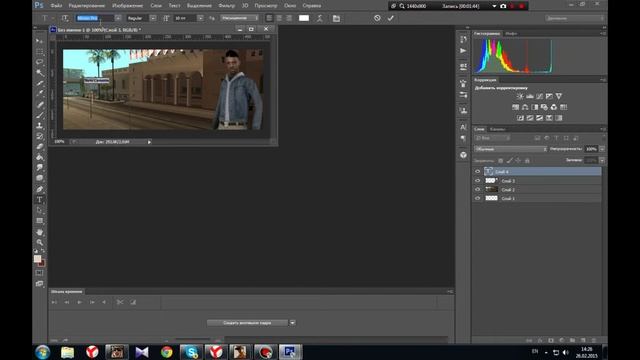Open the anti-aliasing method dropdown
The image size is (640, 360).
[240, 18]
